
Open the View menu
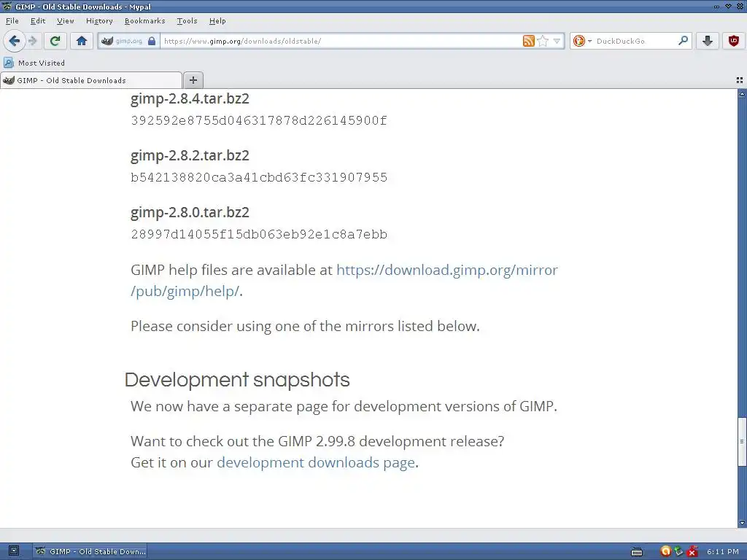click(65, 21)
